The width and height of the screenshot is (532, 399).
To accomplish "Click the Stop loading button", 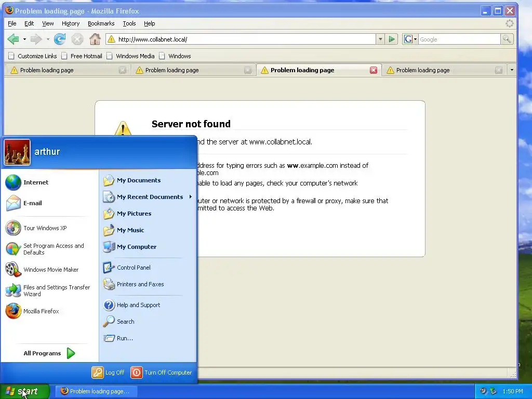I will coord(77,39).
